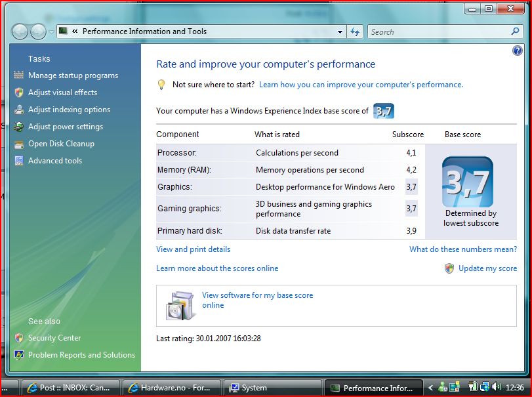Click Learn more about the scores online
532x397 pixels.
(217, 268)
